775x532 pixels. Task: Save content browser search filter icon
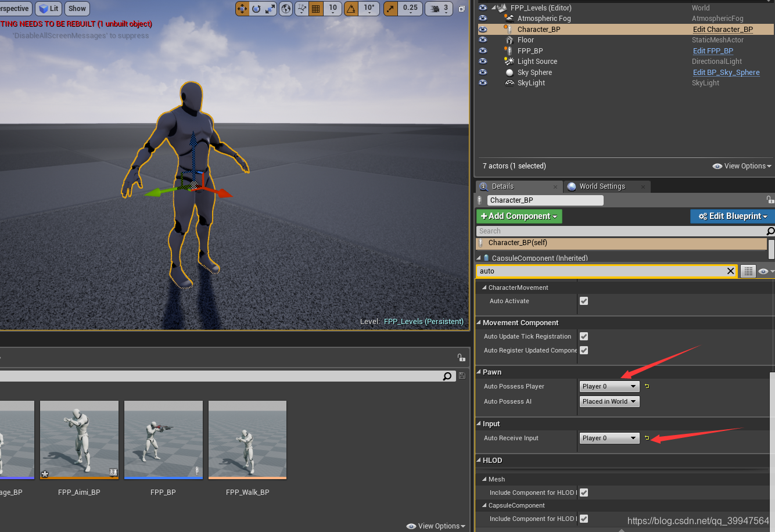click(462, 376)
